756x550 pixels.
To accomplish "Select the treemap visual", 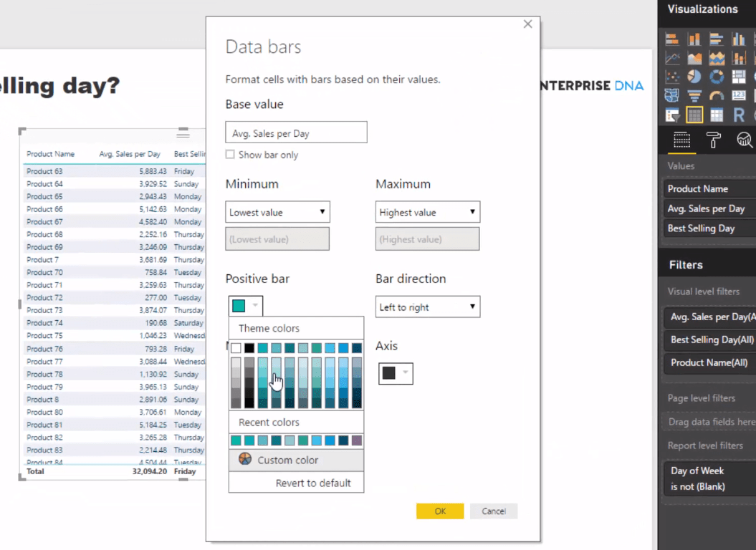I will [x=739, y=77].
